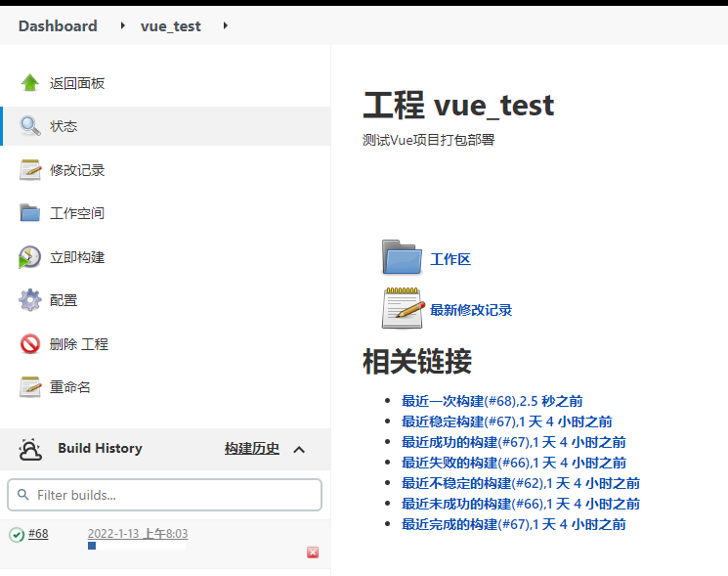
Task: Click the description 测试Vue项目打包部署
Action: point(429,140)
